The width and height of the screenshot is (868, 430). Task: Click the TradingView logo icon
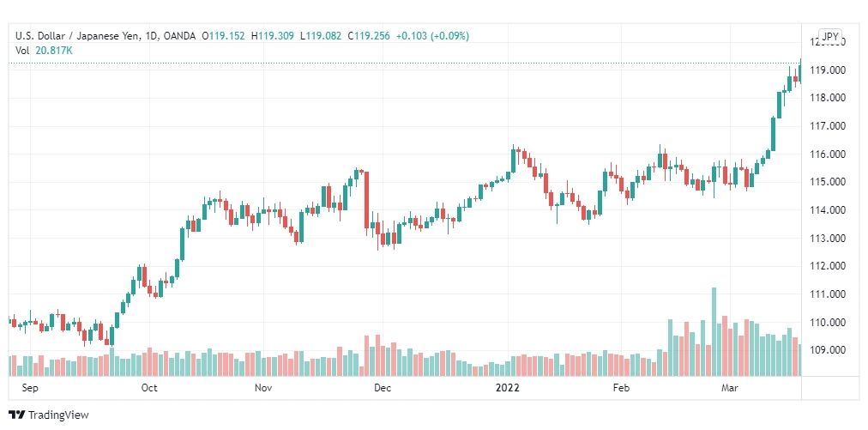pyautogui.click(x=16, y=415)
